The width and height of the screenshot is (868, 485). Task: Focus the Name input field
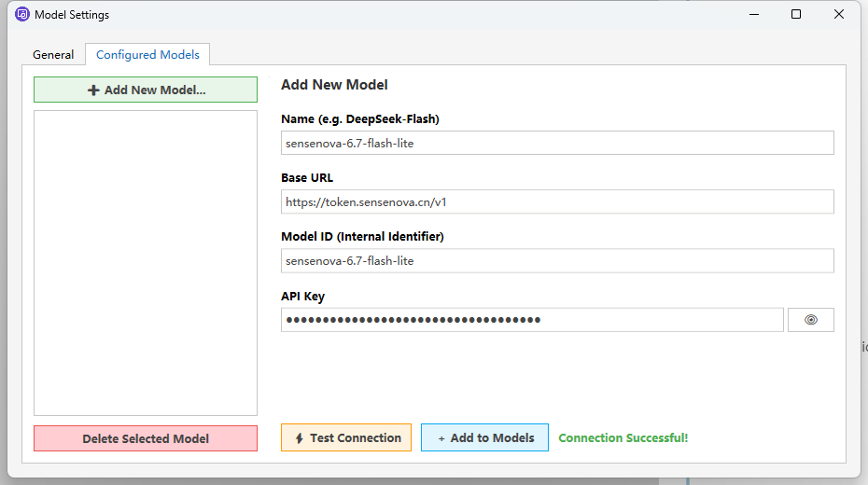click(557, 144)
